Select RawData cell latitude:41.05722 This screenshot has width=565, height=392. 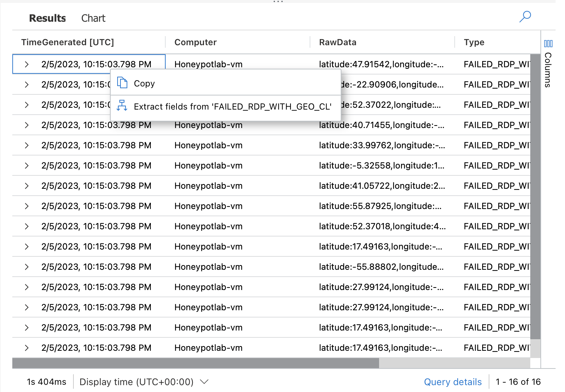coord(382,186)
